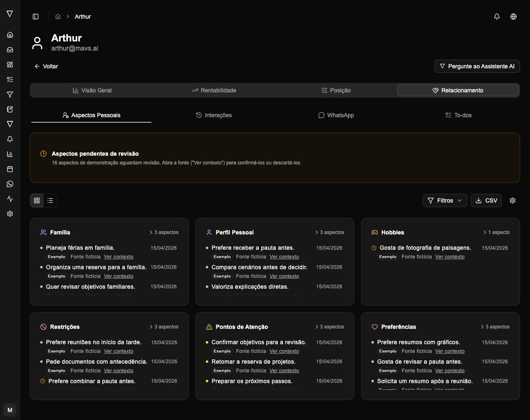Expand the Perfil Pessoal 3 aspectos list

[330, 232]
